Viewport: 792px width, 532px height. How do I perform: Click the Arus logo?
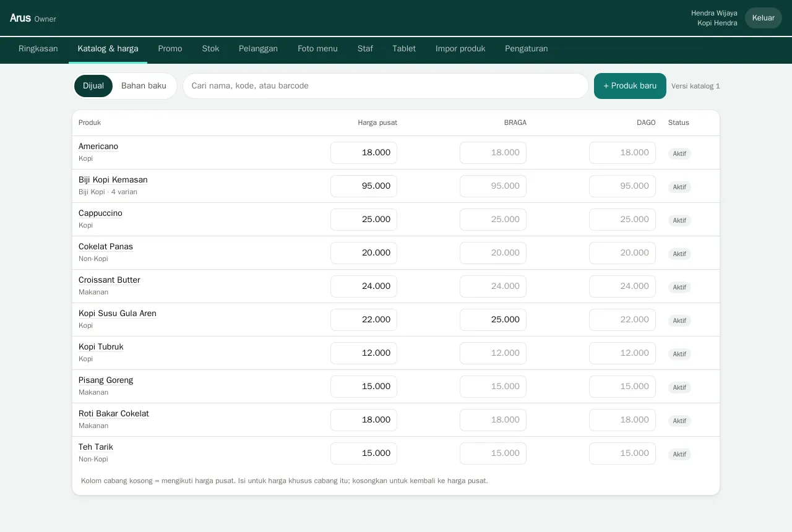20,18
